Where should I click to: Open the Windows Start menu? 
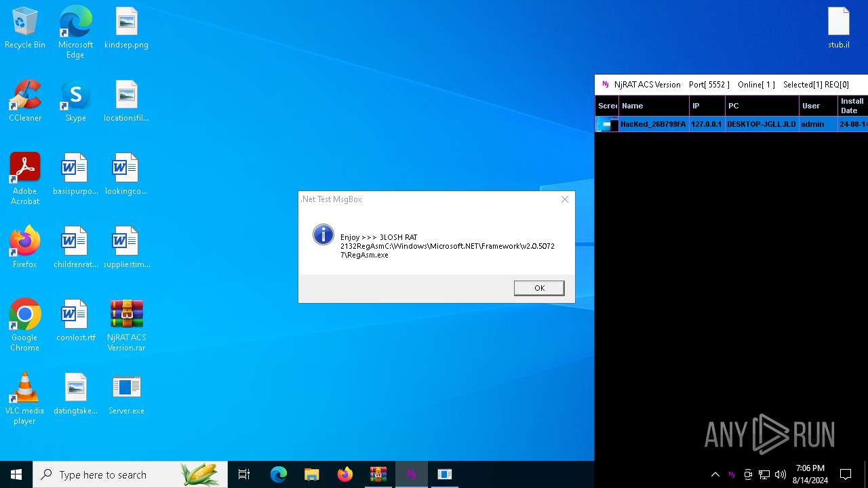[16, 474]
